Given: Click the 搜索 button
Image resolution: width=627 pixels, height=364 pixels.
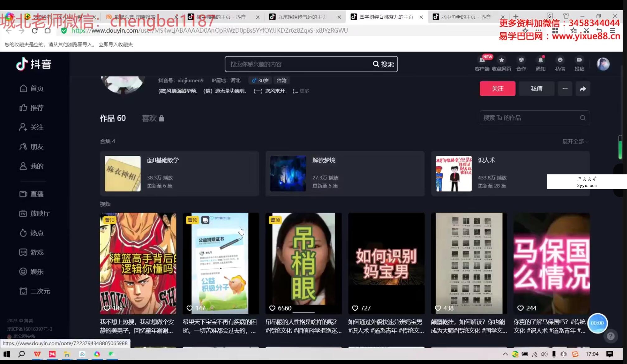Looking at the screenshot, I should (383, 64).
